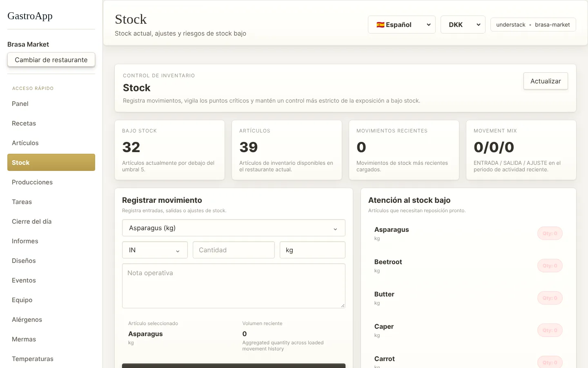Go to Eventos section
This screenshot has width=588, height=368.
(x=51, y=280)
